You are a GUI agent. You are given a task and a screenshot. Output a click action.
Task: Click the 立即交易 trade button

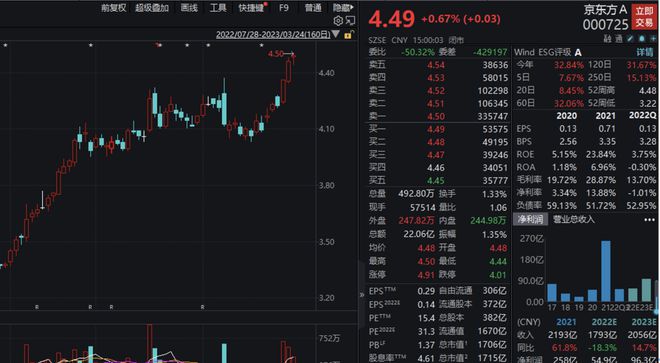[x=644, y=17]
